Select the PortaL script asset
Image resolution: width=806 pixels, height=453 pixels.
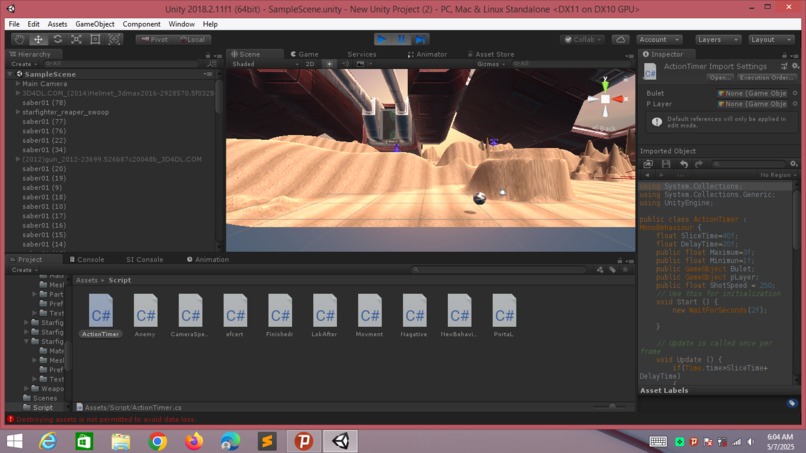pyautogui.click(x=504, y=315)
